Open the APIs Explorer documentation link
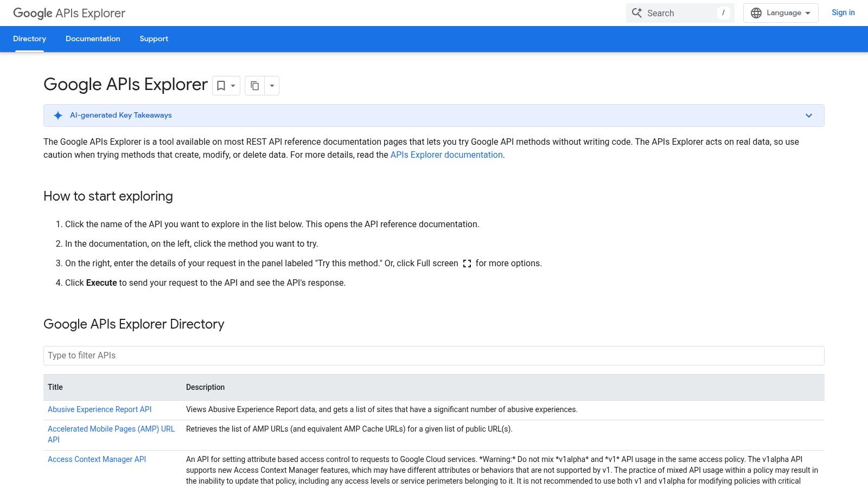The image size is (868, 488). coord(446,155)
